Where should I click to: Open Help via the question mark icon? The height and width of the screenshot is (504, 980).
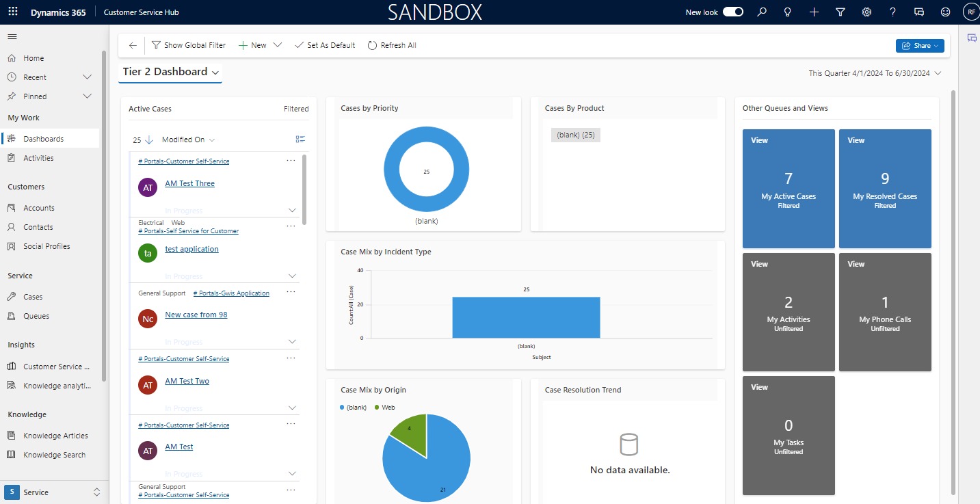click(x=892, y=12)
